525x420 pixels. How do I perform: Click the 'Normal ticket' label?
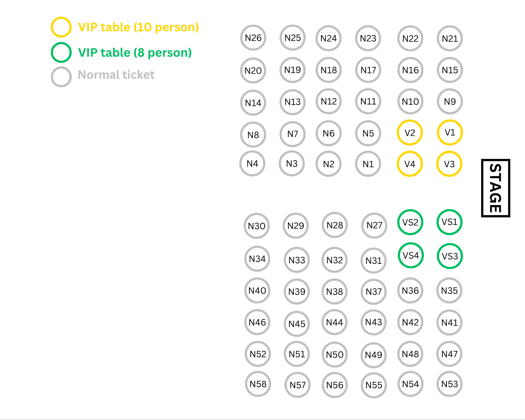coord(116,75)
